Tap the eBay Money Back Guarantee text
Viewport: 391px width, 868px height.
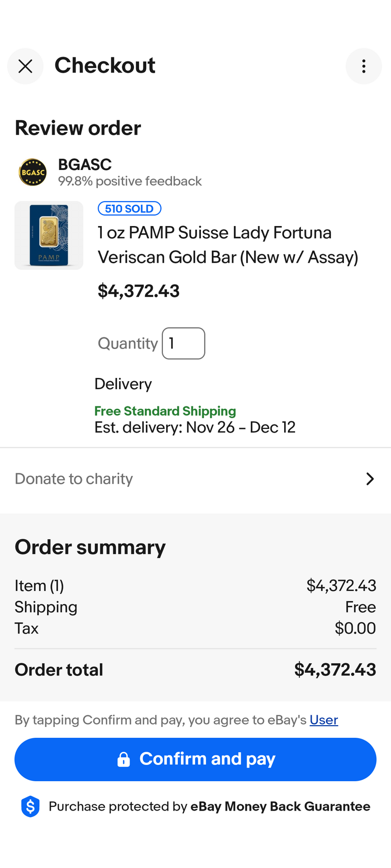[x=280, y=807]
